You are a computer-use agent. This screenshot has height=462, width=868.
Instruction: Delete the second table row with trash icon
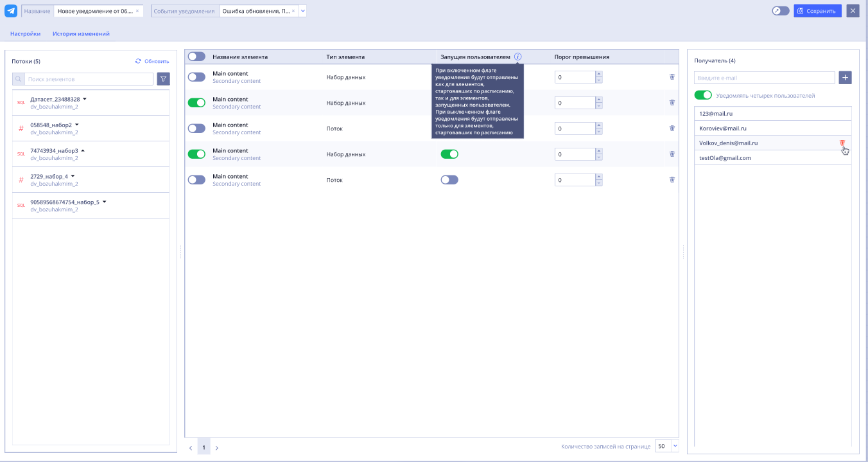[672, 102]
